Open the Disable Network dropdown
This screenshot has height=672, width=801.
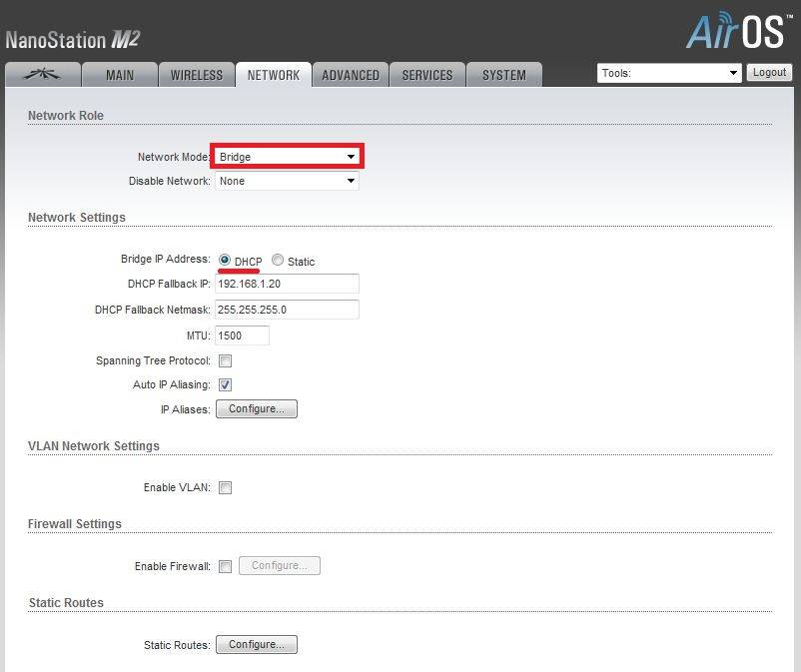[x=287, y=181]
